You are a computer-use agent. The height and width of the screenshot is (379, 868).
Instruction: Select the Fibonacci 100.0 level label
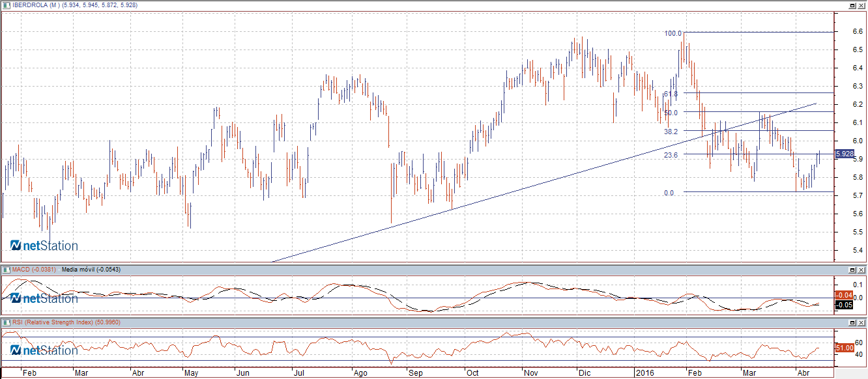(673, 33)
